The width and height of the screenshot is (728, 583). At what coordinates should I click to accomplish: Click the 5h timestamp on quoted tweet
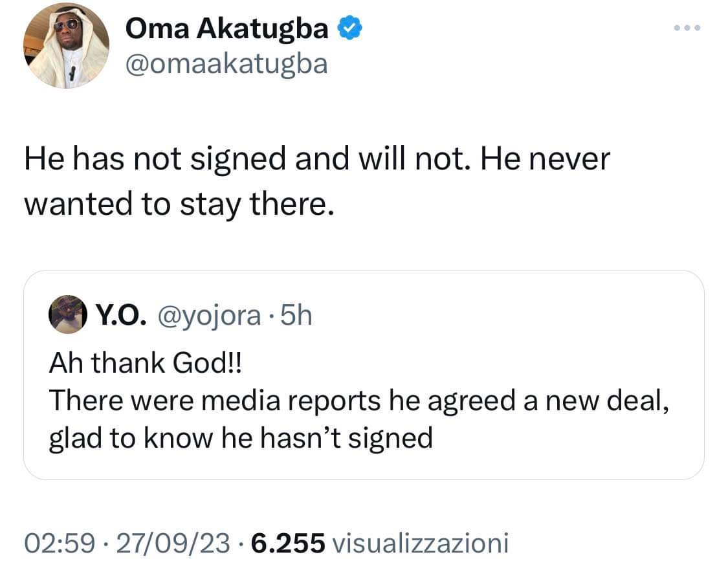pyautogui.click(x=298, y=316)
